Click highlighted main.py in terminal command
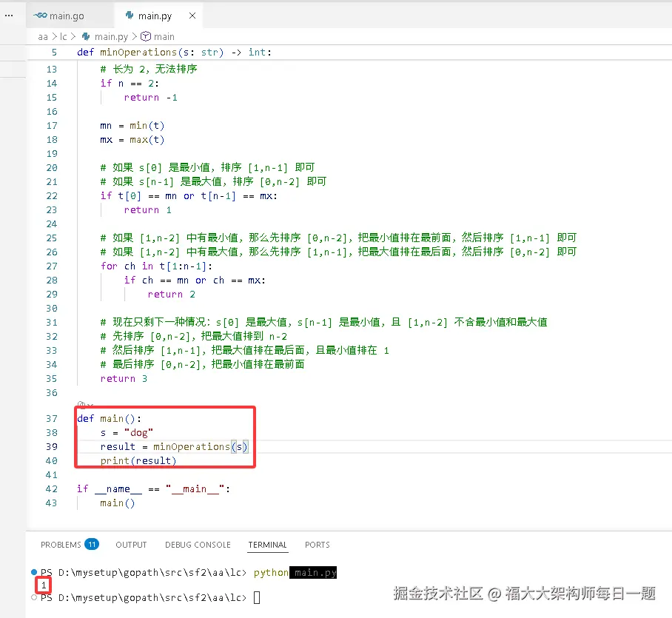 (313, 573)
